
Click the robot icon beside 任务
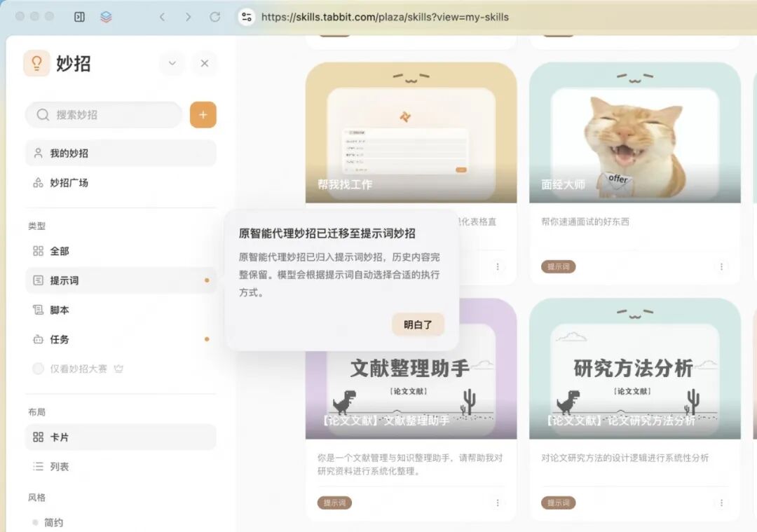click(x=38, y=339)
